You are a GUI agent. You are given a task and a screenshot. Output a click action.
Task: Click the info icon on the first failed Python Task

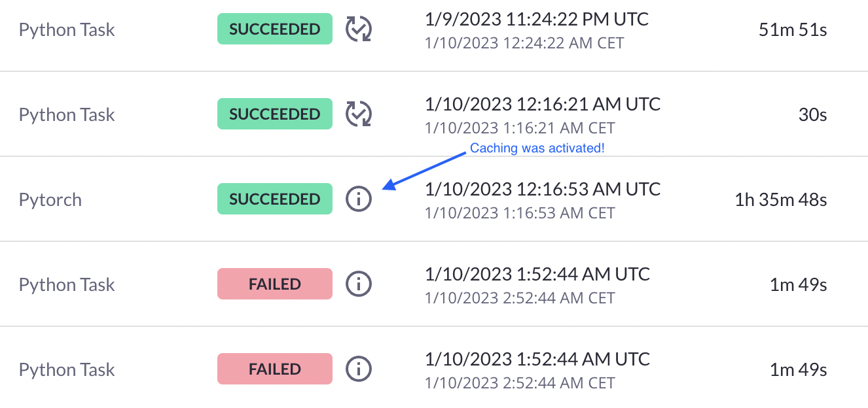click(358, 284)
